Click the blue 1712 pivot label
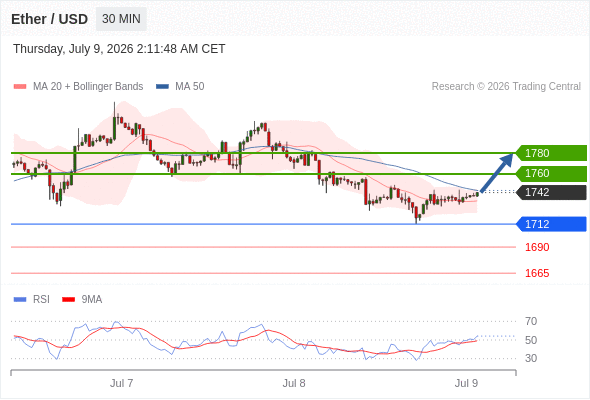 point(551,224)
